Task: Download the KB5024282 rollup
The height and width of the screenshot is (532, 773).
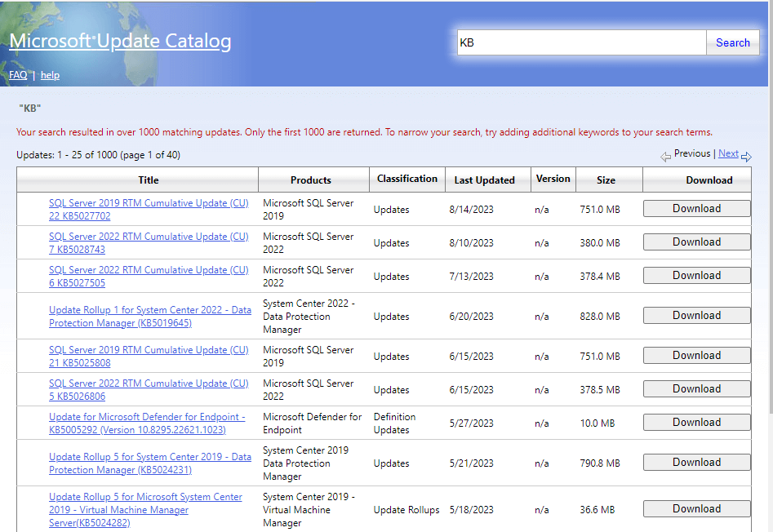Action: [x=696, y=508]
